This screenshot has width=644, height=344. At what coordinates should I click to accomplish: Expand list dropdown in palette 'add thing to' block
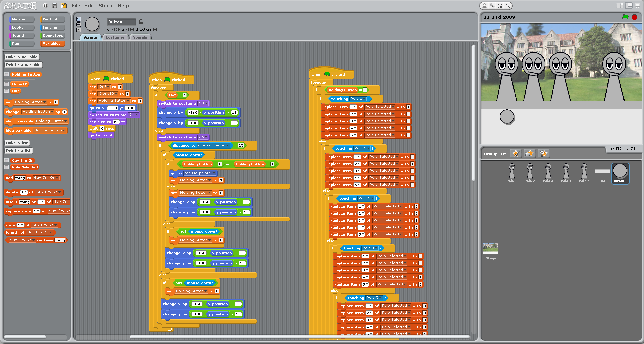tap(57, 178)
